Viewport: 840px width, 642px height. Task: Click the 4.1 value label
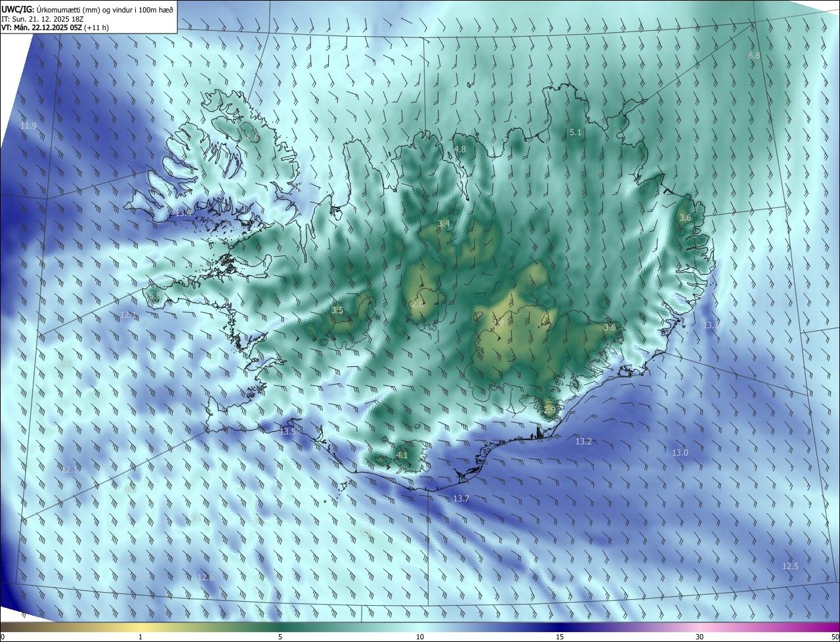[402, 456]
